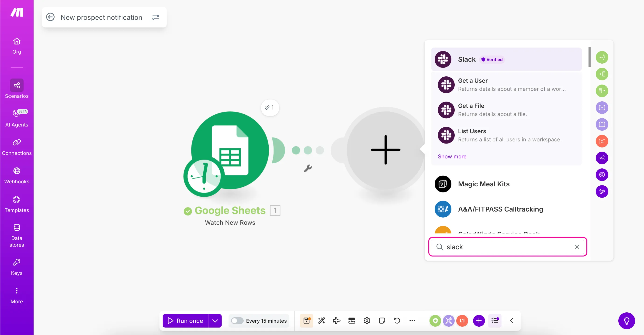The height and width of the screenshot is (335, 644).
Task: Open the Run once dropdown arrow
Action: pyautogui.click(x=215, y=321)
